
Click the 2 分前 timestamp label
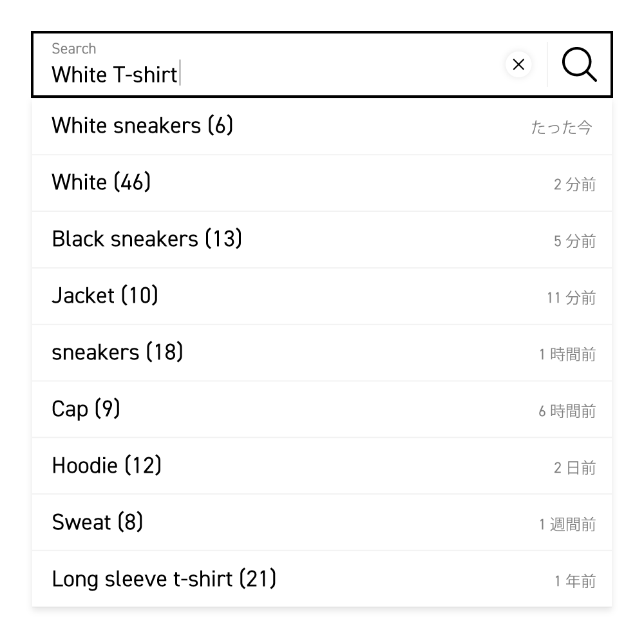point(574,185)
